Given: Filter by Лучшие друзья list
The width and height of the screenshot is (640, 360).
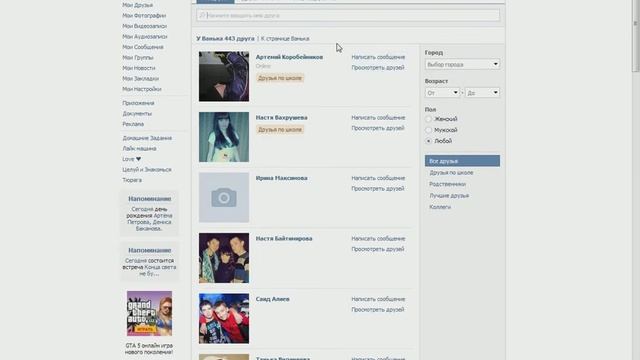Looking at the screenshot, I should [449, 196].
